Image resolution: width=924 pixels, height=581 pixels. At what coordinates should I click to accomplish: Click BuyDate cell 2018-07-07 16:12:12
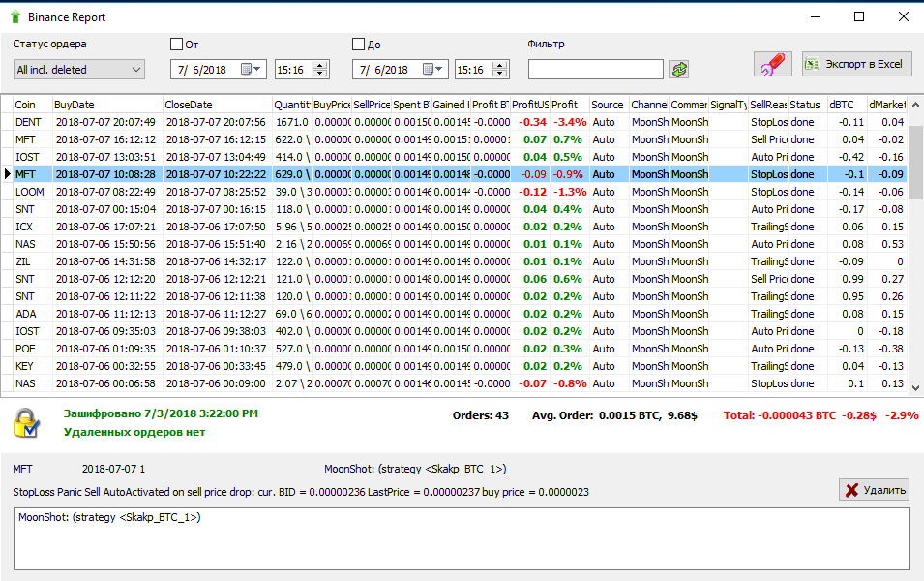coord(106,139)
